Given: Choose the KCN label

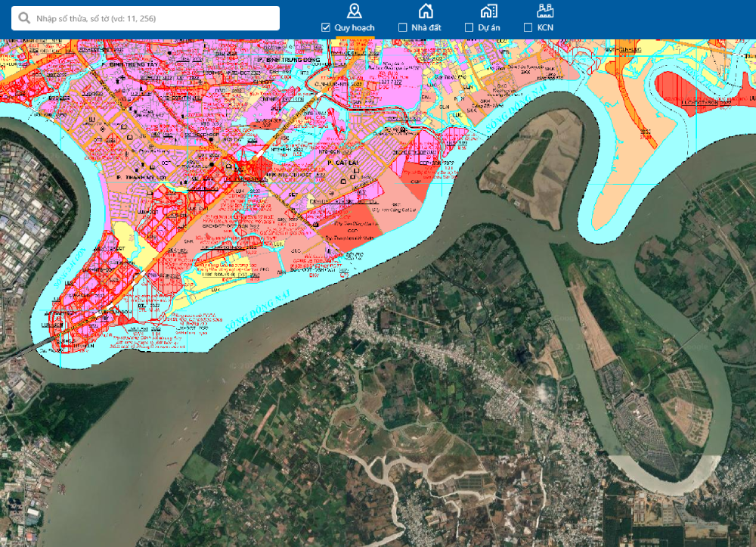Looking at the screenshot, I should tap(545, 28).
